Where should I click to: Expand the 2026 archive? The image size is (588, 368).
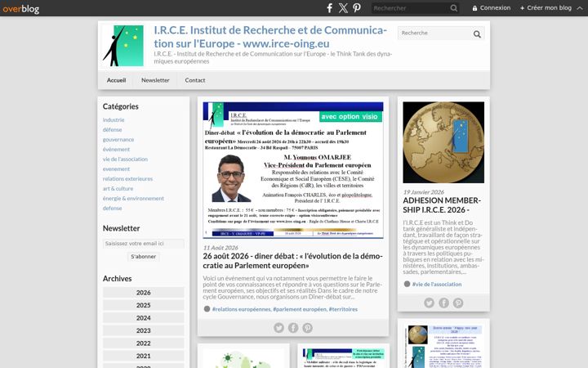coord(144,293)
